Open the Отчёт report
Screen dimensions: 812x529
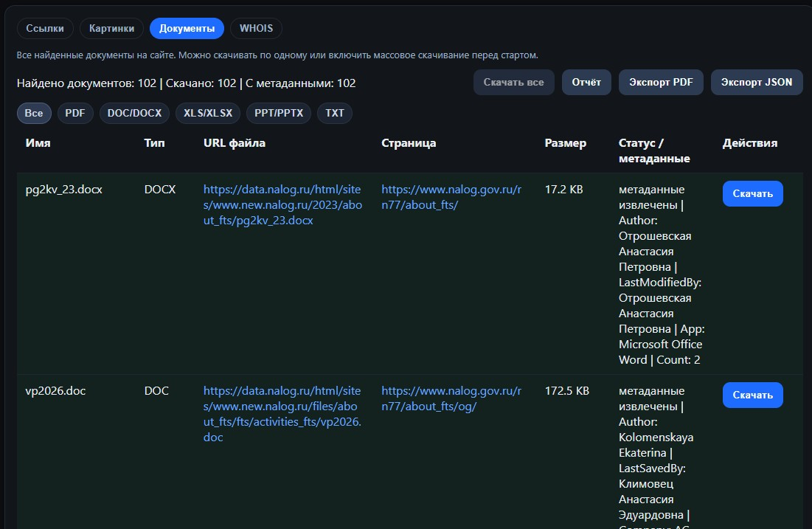point(586,82)
